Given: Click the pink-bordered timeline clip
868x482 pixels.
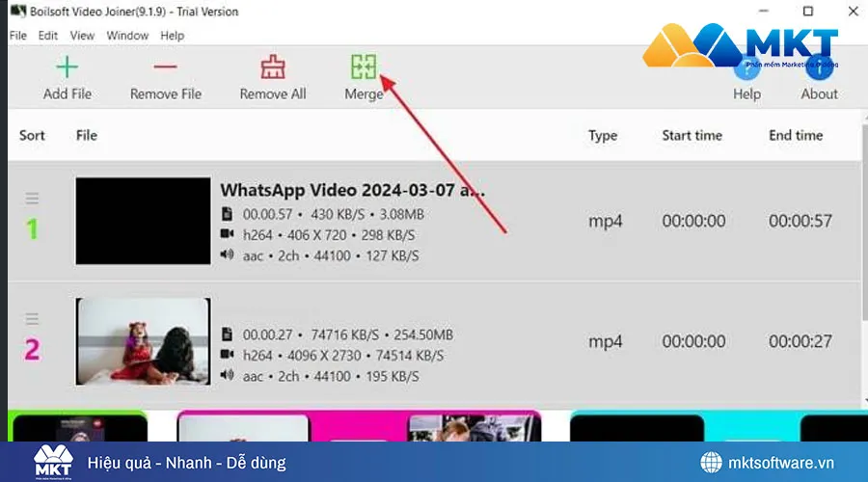Looking at the screenshot, I should tap(359, 426).
